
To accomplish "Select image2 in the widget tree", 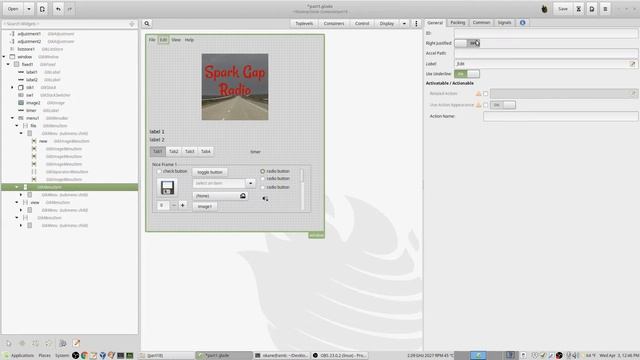I will pyautogui.click(x=33, y=103).
